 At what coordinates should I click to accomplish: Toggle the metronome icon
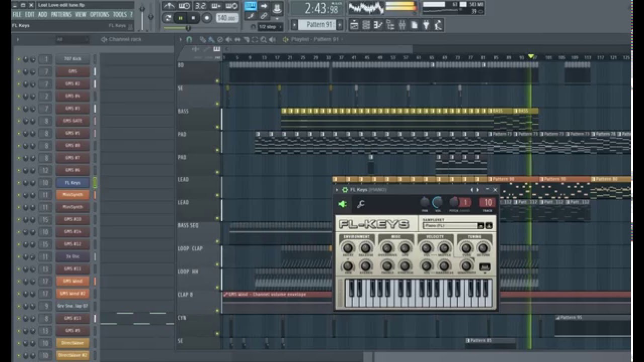tap(170, 6)
